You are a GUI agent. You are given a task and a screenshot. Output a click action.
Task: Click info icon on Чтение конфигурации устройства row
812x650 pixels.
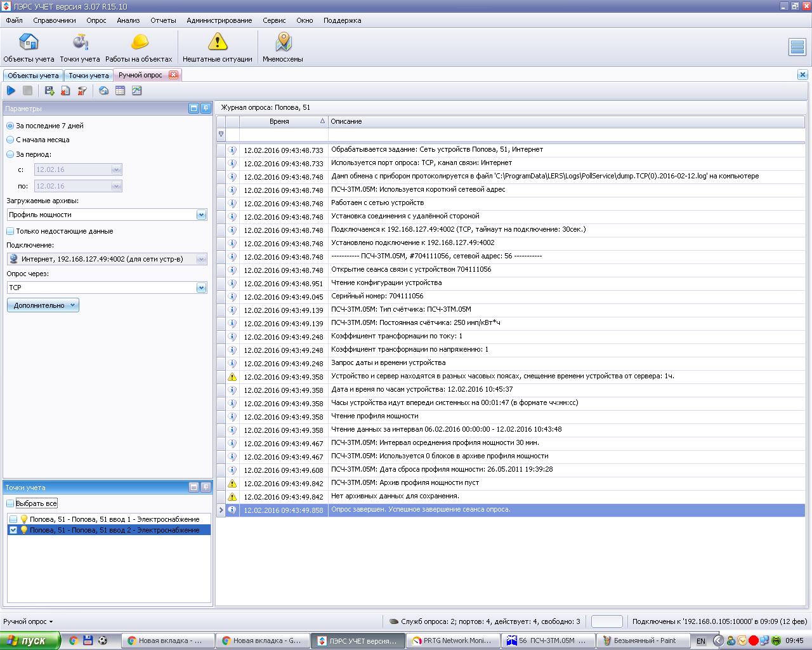232,283
